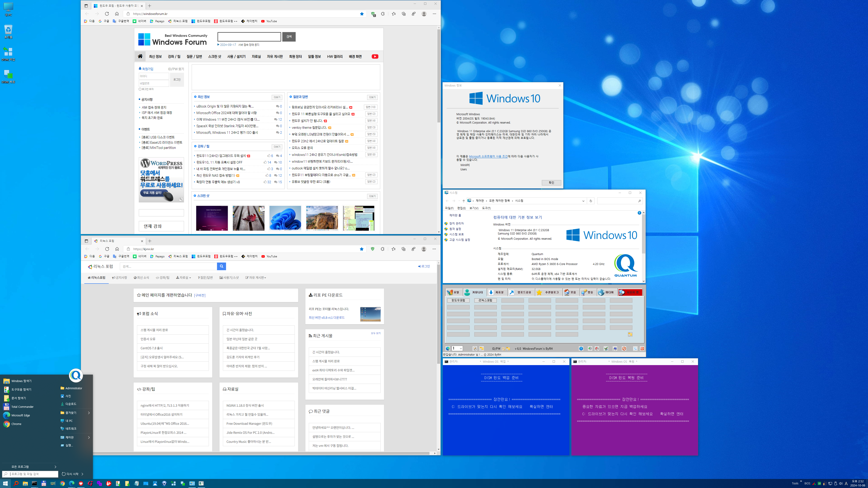
Task: Click the red power icon in the launcher toolbar
Action: pyautogui.click(x=642, y=349)
